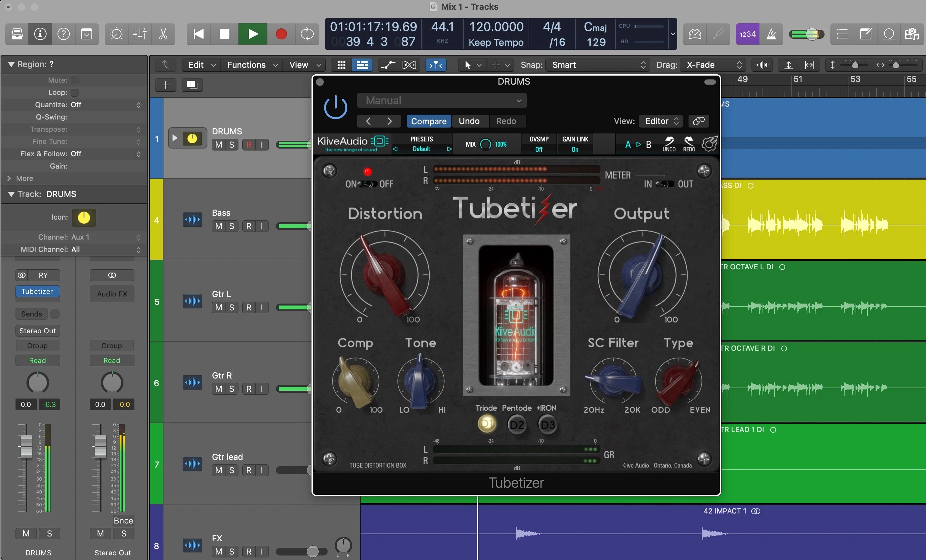Click the Record button in the transport
926x560 pixels.
pos(281,34)
